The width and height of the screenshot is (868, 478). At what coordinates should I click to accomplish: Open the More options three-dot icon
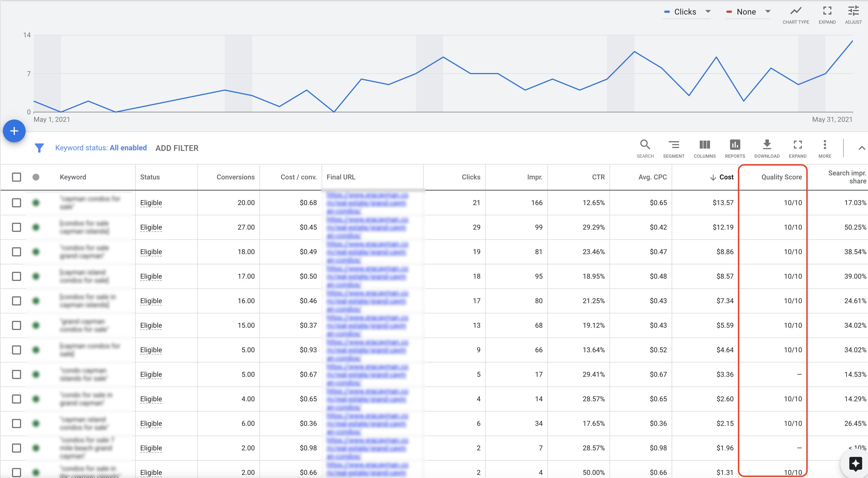point(825,145)
